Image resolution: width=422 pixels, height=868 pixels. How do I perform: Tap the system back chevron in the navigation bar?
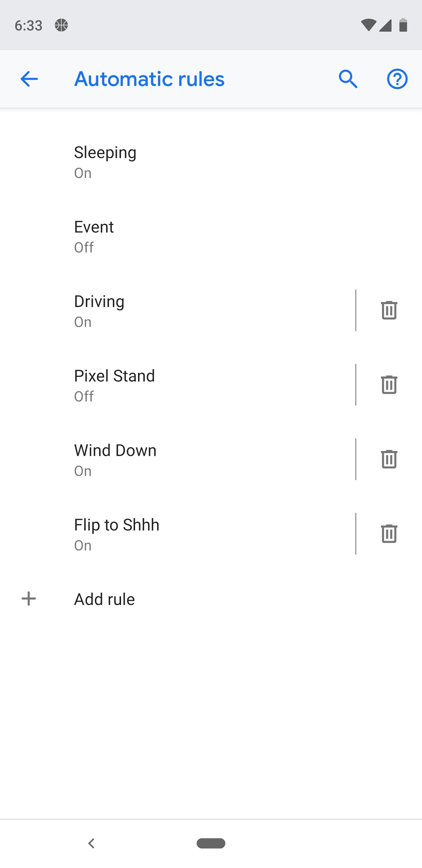coord(91,843)
